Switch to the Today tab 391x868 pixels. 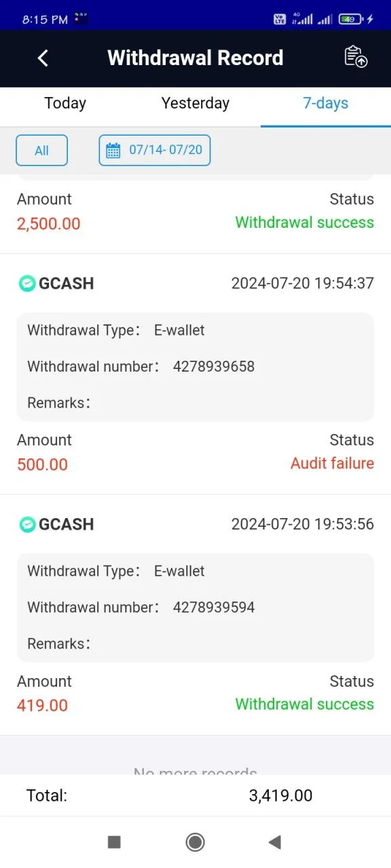pos(65,103)
